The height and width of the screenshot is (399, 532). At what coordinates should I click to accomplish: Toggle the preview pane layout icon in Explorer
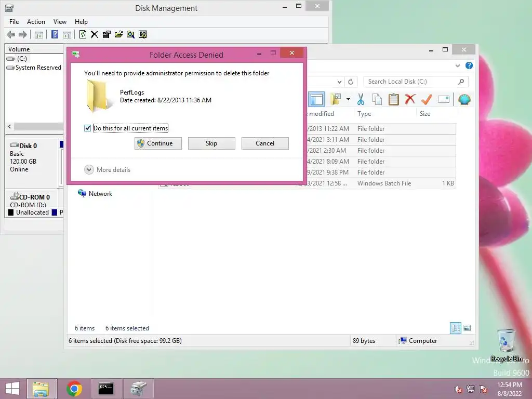(x=316, y=99)
